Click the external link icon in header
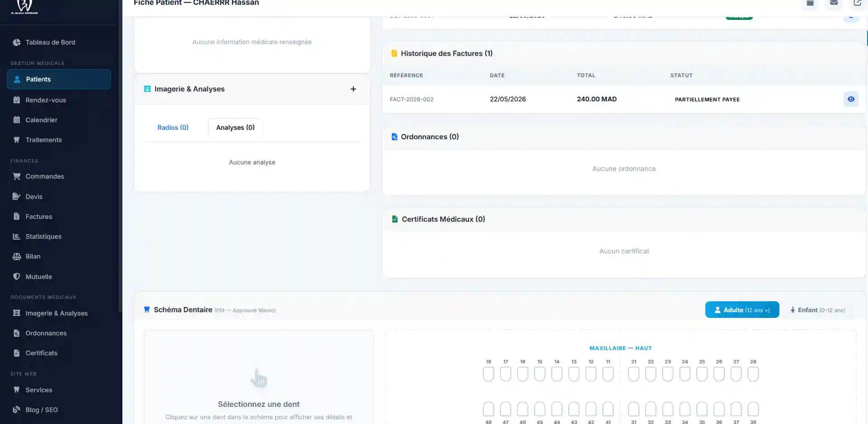 click(x=857, y=3)
